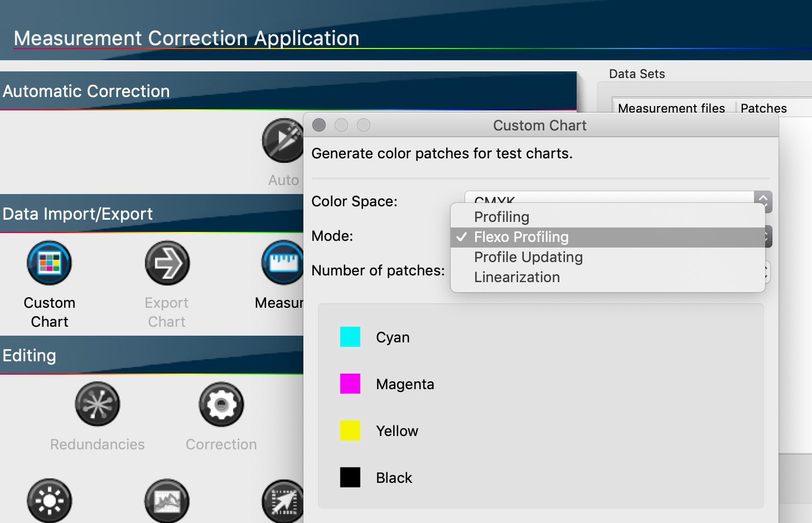The height and width of the screenshot is (523, 812).
Task: Click the Export Chart arrow icon
Action: point(167,263)
